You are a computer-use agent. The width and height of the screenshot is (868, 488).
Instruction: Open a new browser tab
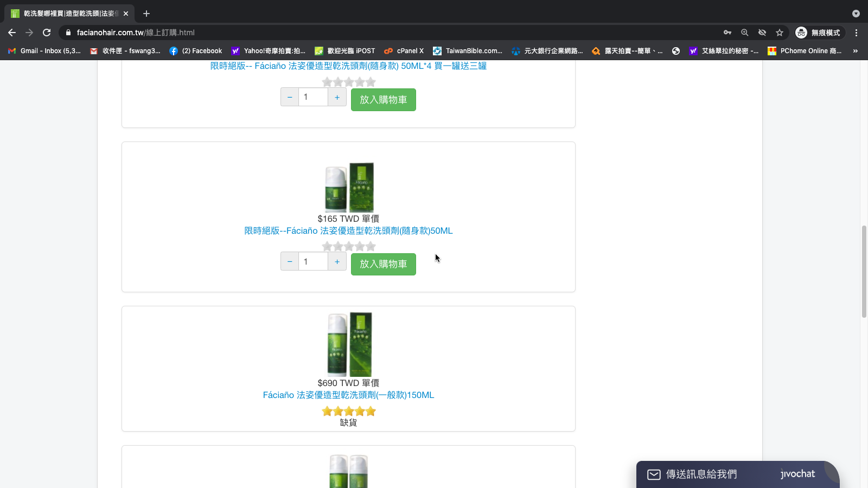146,14
